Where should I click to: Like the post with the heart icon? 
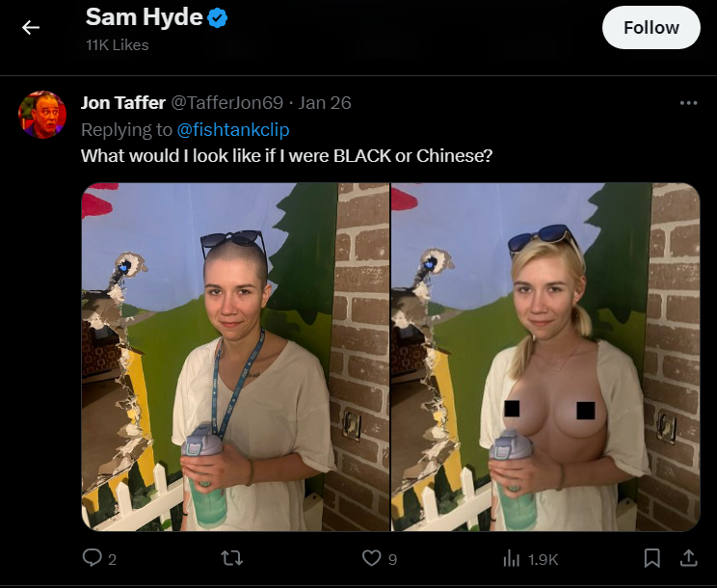pyautogui.click(x=371, y=558)
